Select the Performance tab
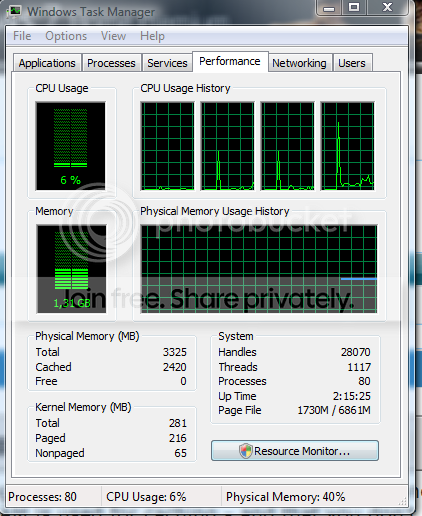 point(230,61)
